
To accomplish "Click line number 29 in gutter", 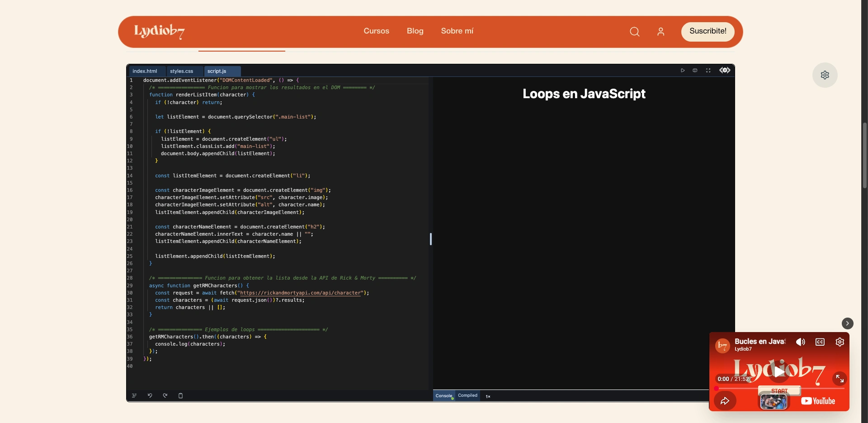I will click(x=130, y=285).
